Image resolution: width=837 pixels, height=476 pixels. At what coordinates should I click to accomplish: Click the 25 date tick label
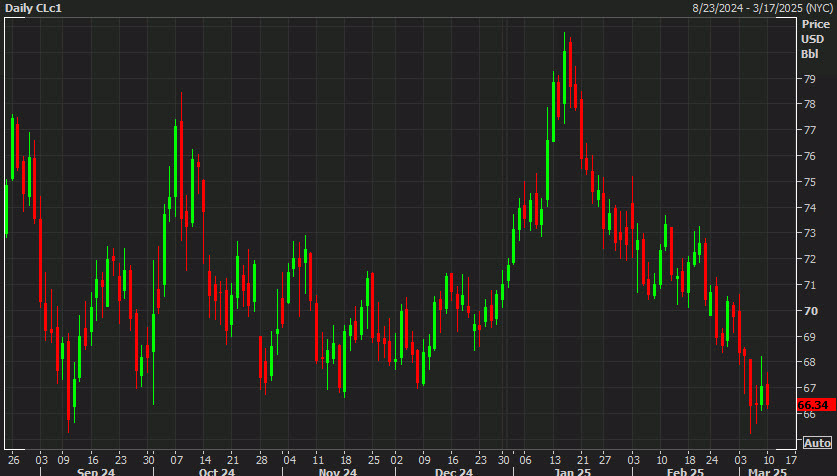(x=374, y=459)
